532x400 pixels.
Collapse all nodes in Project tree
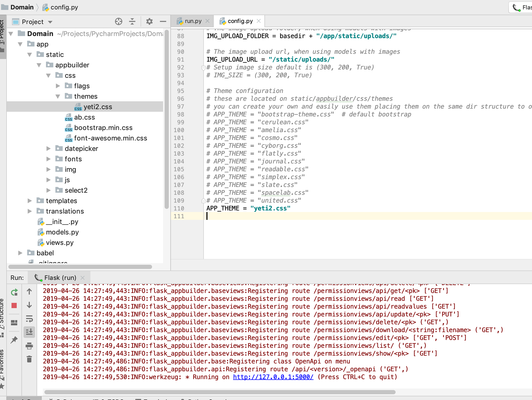pyautogui.click(x=132, y=22)
